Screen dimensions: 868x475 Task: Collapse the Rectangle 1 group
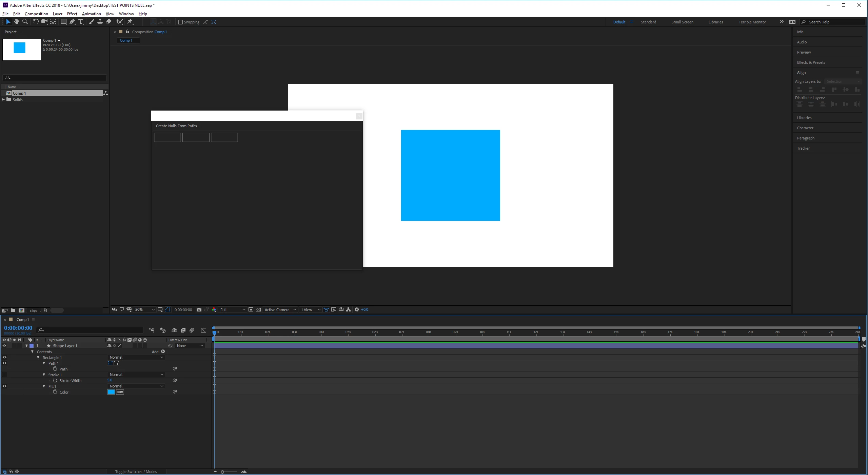(38, 358)
